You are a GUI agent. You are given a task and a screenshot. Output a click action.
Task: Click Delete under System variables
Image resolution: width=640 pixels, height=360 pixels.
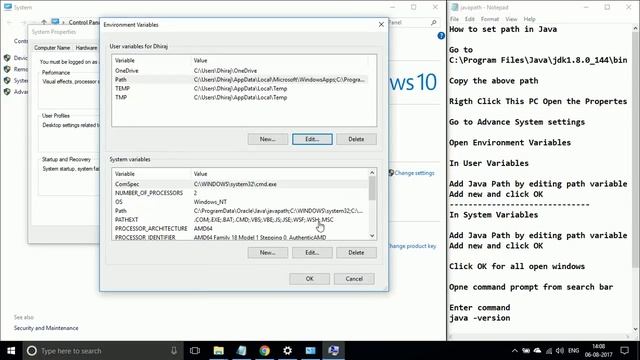click(x=356, y=253)
